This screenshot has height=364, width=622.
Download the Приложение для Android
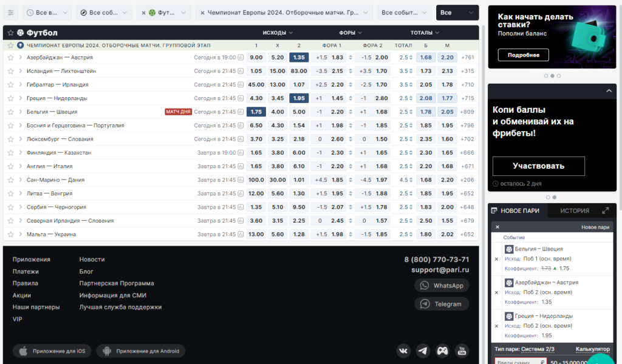141,351
